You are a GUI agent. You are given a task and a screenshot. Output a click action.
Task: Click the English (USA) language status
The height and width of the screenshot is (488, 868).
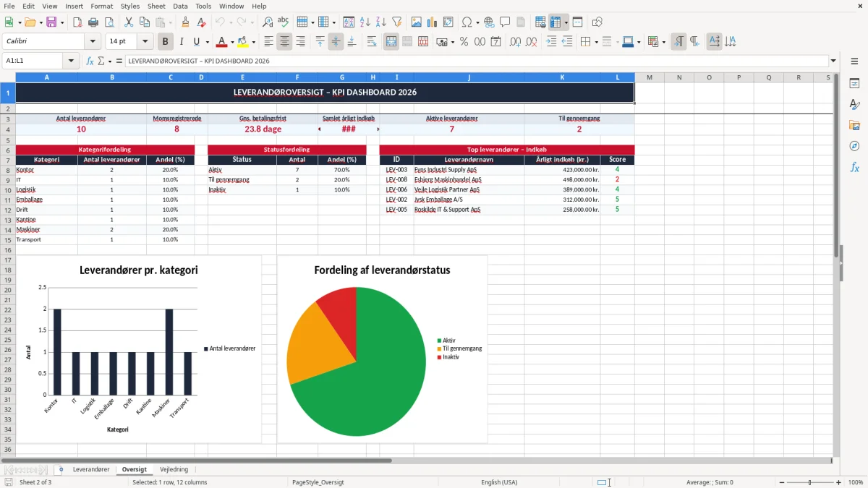coord(499,482)
